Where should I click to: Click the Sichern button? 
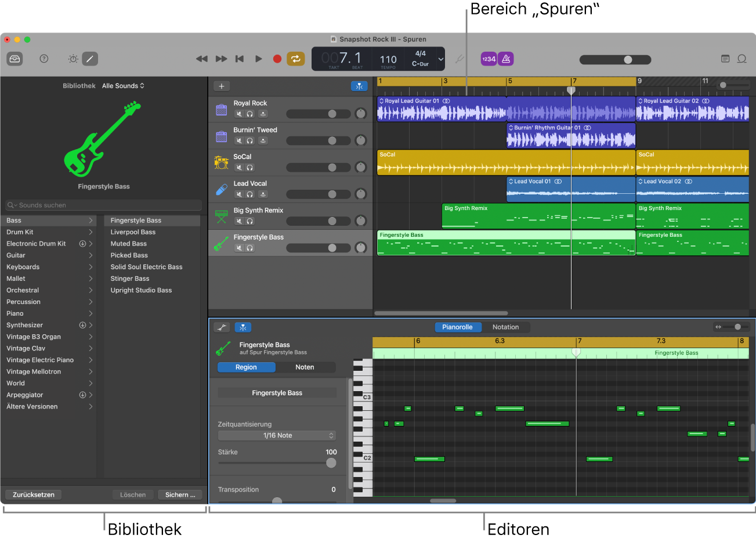tap(180, 494)
